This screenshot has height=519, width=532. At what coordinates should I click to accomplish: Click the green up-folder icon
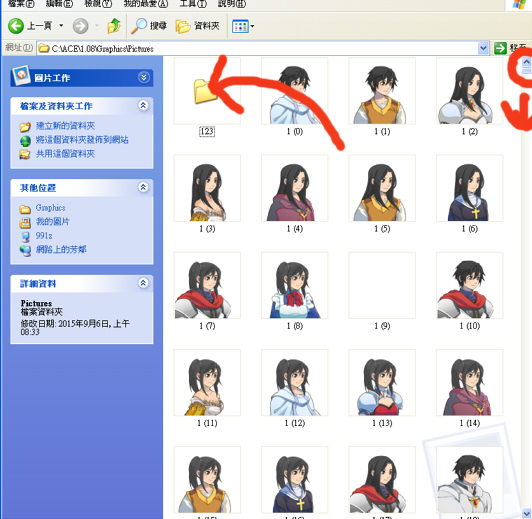click(114, 26)
